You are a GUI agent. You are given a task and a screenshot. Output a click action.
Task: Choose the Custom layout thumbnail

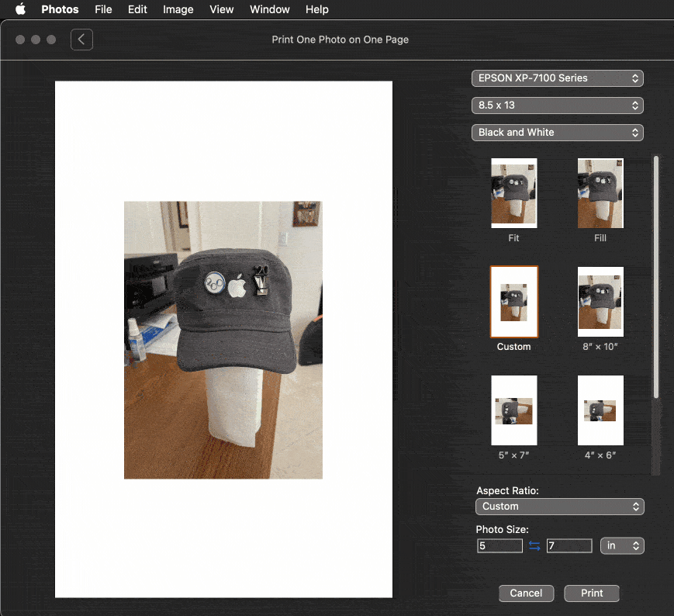[513, 302]
